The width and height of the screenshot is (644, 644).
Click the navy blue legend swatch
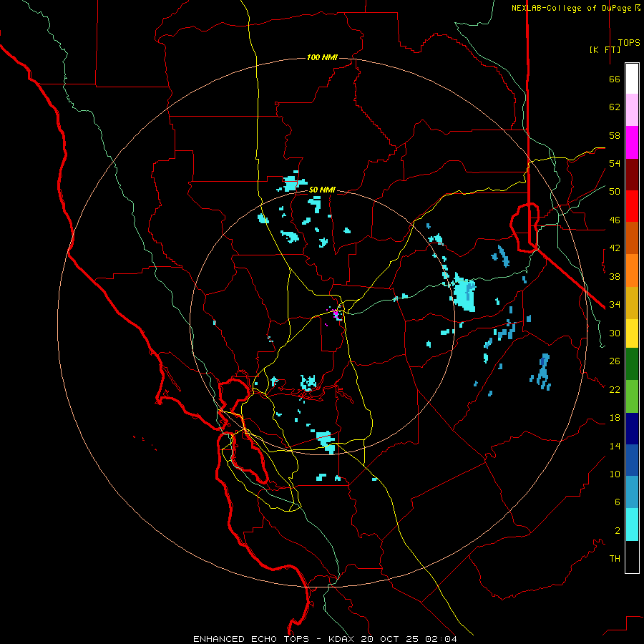pos(632,429)
